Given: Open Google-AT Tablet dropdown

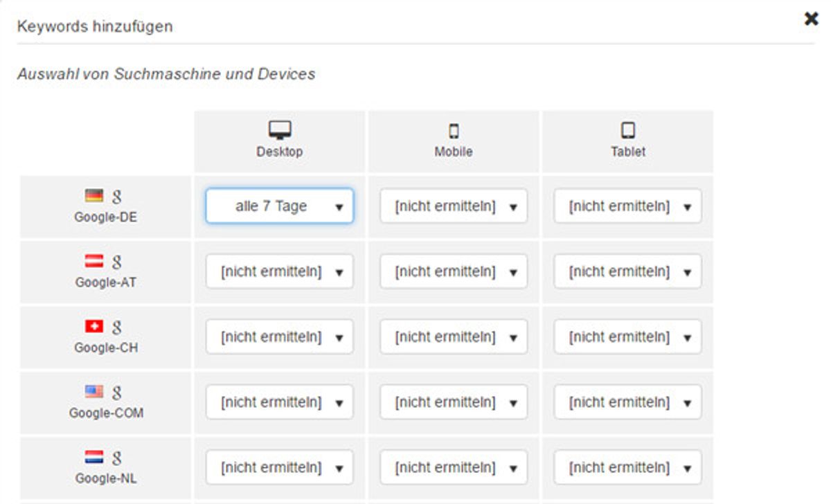Looking at the screenshot, I should [x=628, y=271].
